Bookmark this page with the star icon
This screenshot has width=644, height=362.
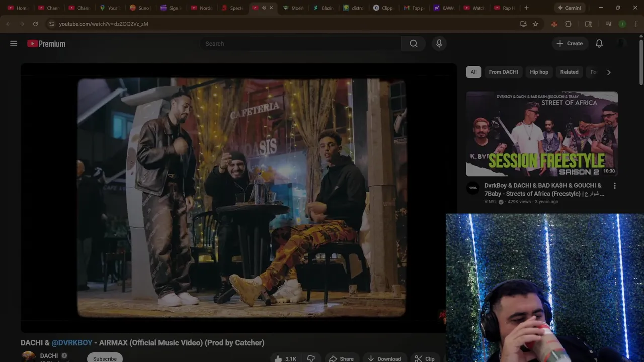(x=535, y=24)
